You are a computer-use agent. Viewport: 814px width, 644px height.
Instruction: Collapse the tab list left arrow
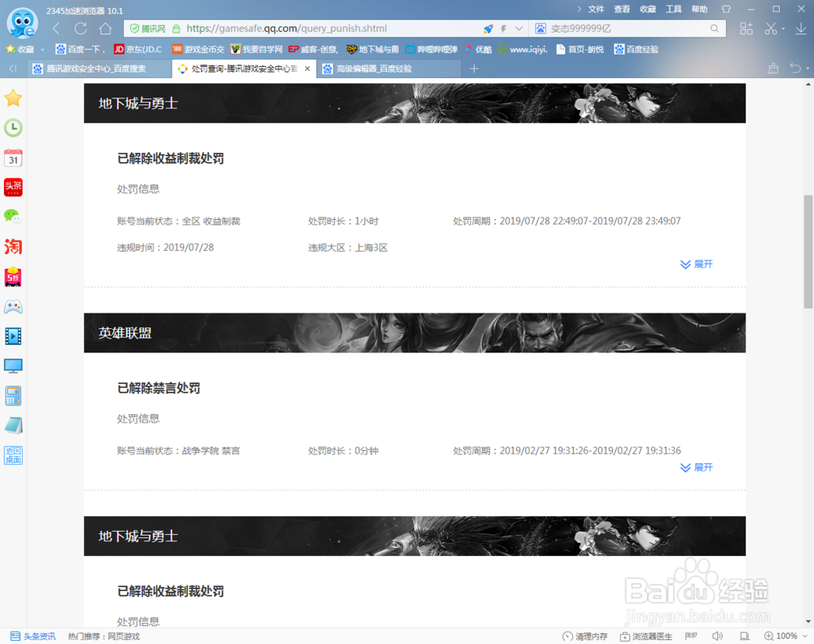coord(13,68)
